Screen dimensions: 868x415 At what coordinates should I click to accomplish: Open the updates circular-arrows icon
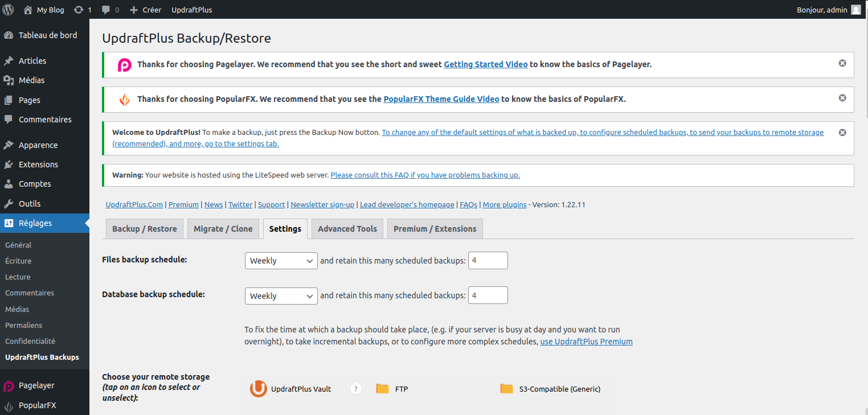[x=79, y=10]
